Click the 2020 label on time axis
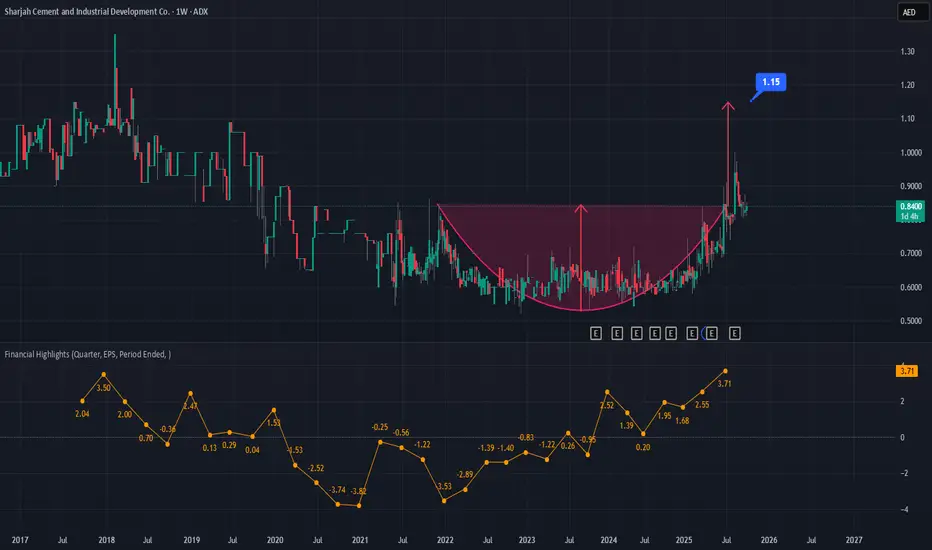The width and height of the screenshot is (932, 550). 275,540
